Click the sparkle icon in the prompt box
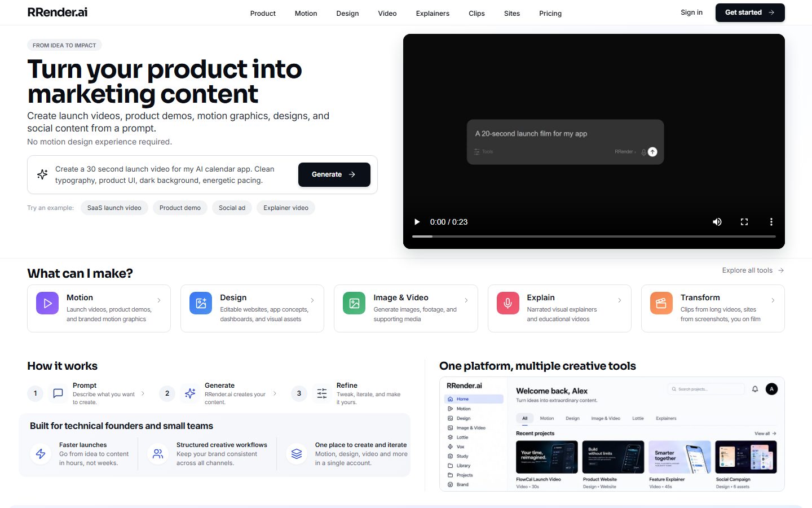Viewport: 812px width, 508px height. point(42,174)
